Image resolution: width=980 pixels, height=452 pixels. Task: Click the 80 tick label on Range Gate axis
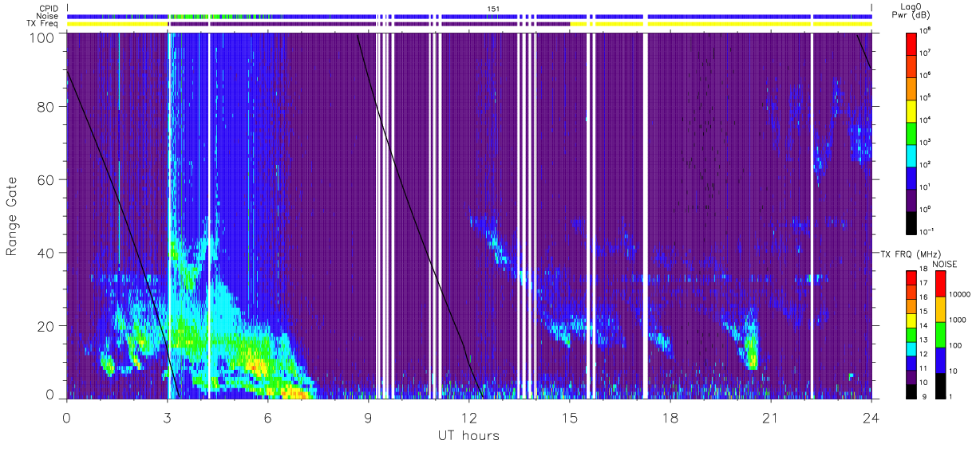[x=45, y=107]
